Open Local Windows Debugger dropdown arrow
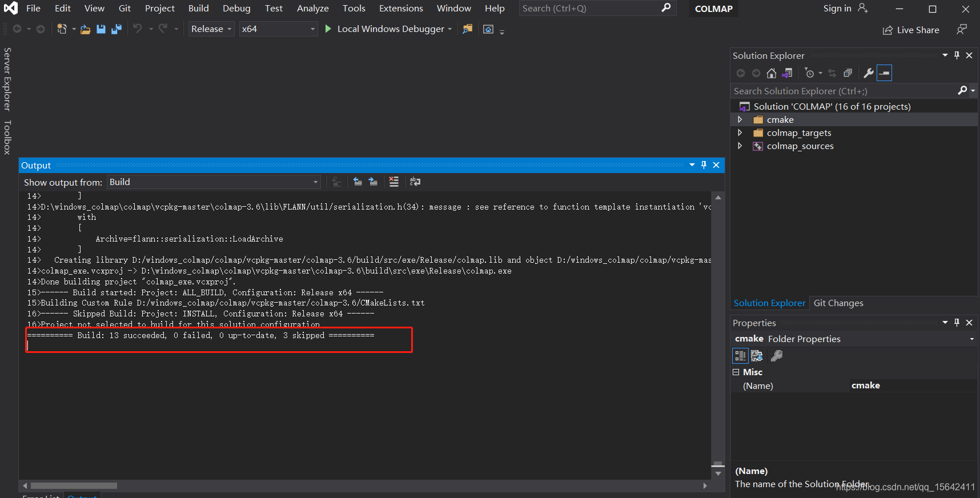 click(x=450, y=29)
